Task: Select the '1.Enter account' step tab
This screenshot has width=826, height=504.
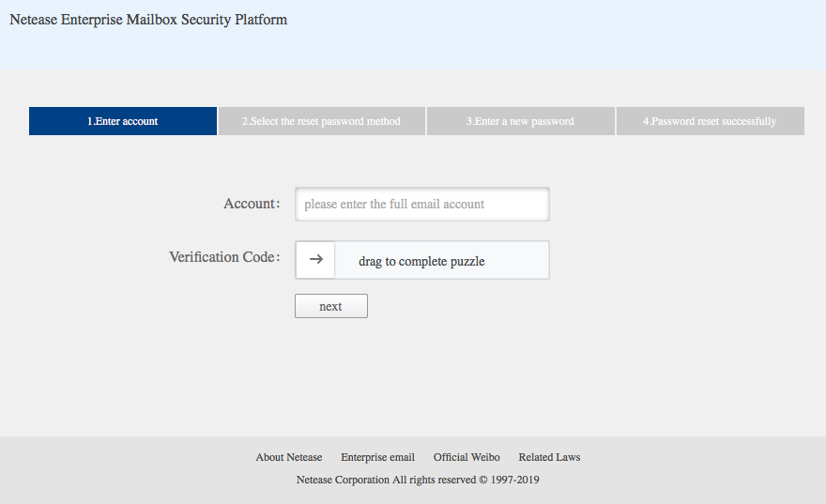Action: click(123, 121)
